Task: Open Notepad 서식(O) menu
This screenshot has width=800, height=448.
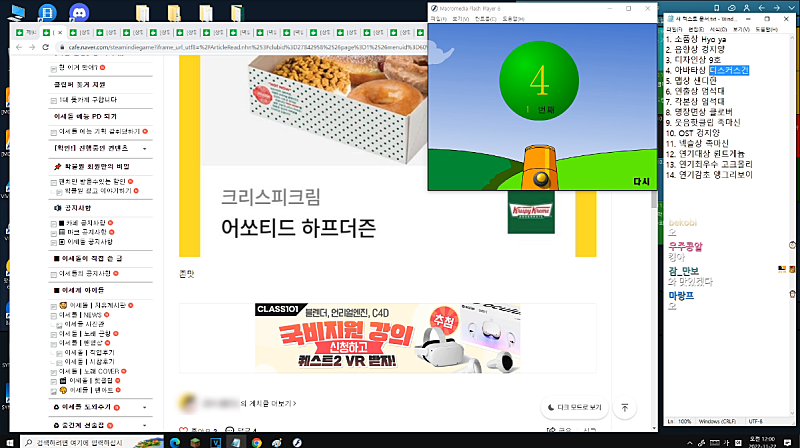Action: point(718,30)
